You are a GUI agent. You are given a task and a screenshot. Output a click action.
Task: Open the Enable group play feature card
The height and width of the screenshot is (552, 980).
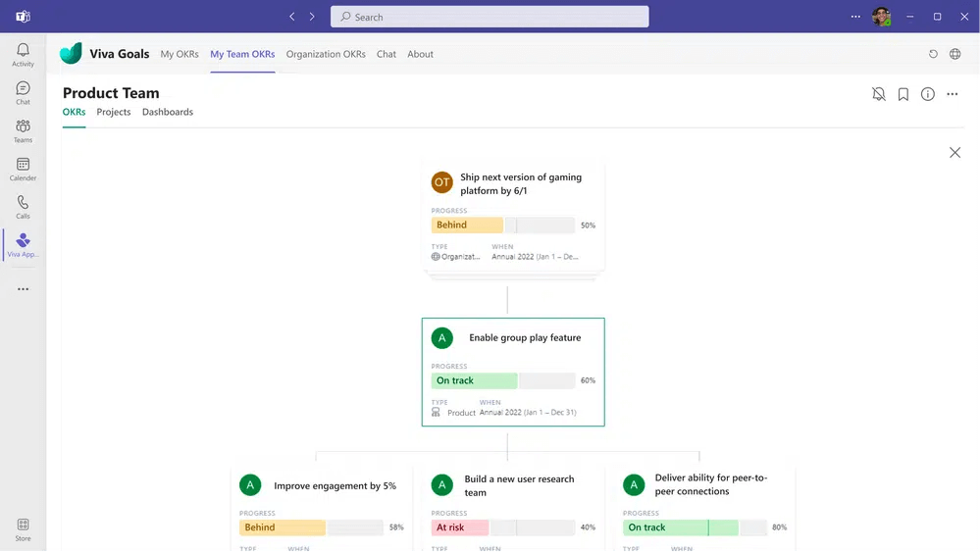tap(513, 373)
